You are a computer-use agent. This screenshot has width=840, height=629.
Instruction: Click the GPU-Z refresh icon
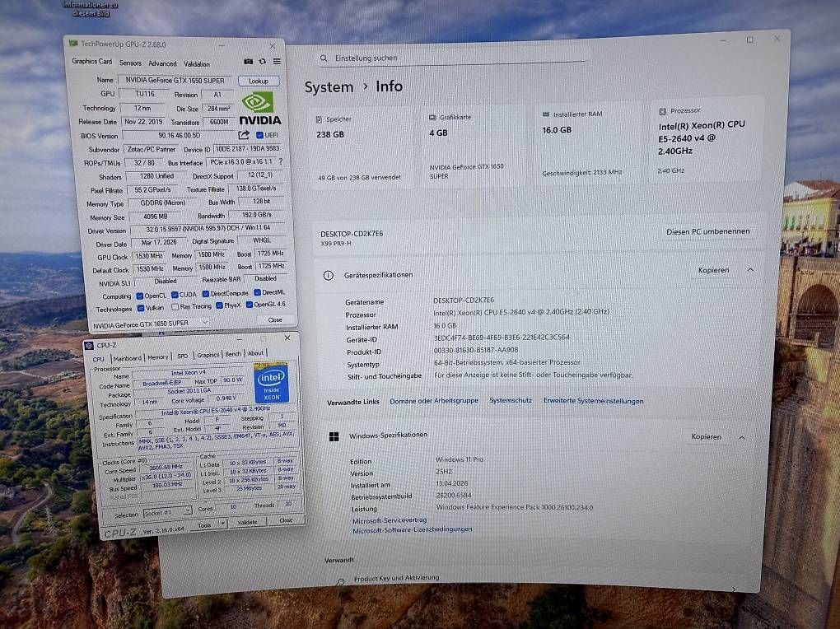[263, 62]
